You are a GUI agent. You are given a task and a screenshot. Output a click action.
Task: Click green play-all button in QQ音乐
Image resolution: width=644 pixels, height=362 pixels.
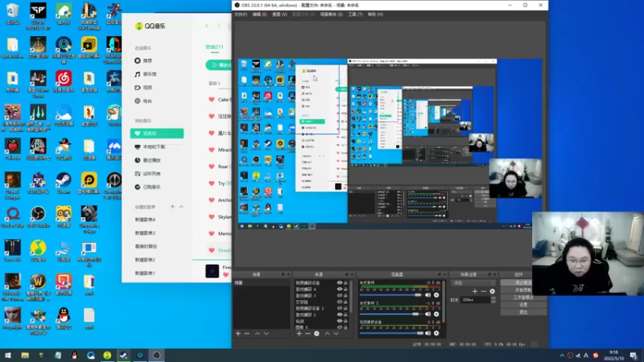(219, 65)
